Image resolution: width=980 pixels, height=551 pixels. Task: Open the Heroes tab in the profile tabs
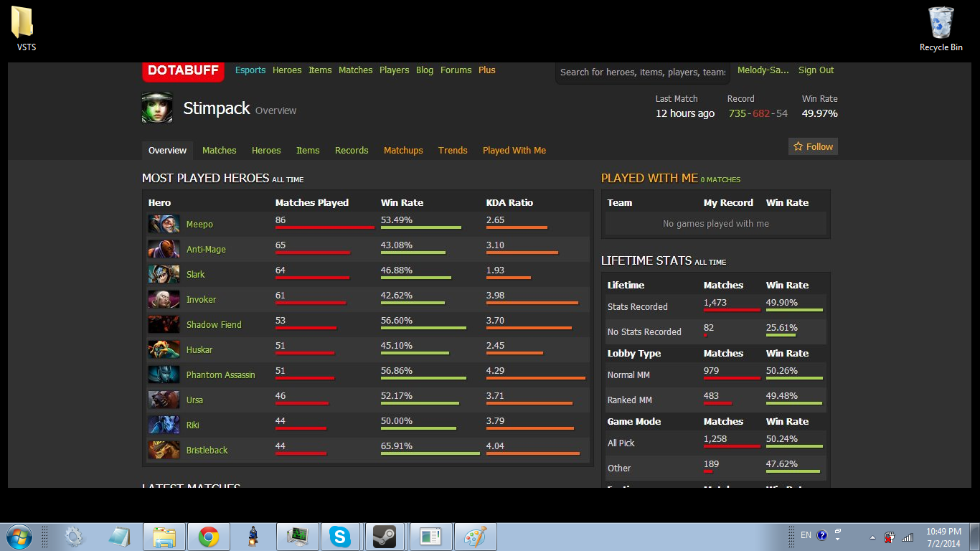pos(266,151)
